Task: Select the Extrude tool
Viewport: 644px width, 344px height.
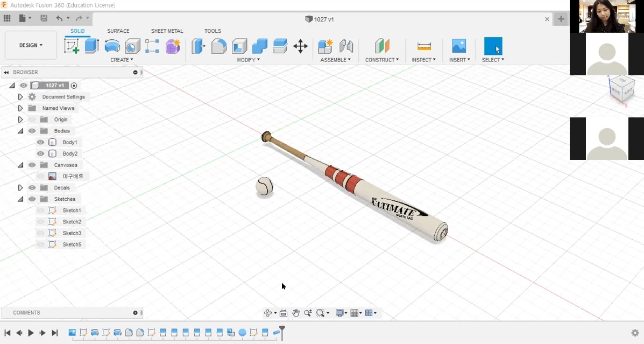Action: click(x=91, y=46)
